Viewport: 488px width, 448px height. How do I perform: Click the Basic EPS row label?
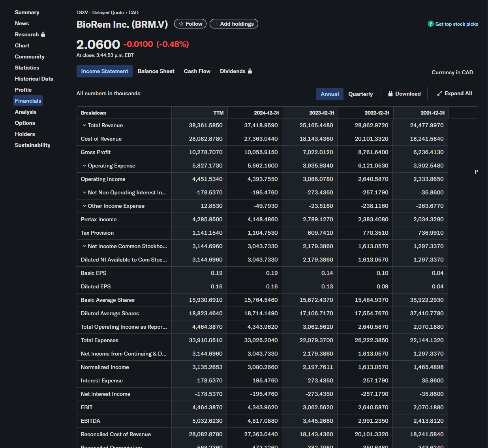(94, 273)
